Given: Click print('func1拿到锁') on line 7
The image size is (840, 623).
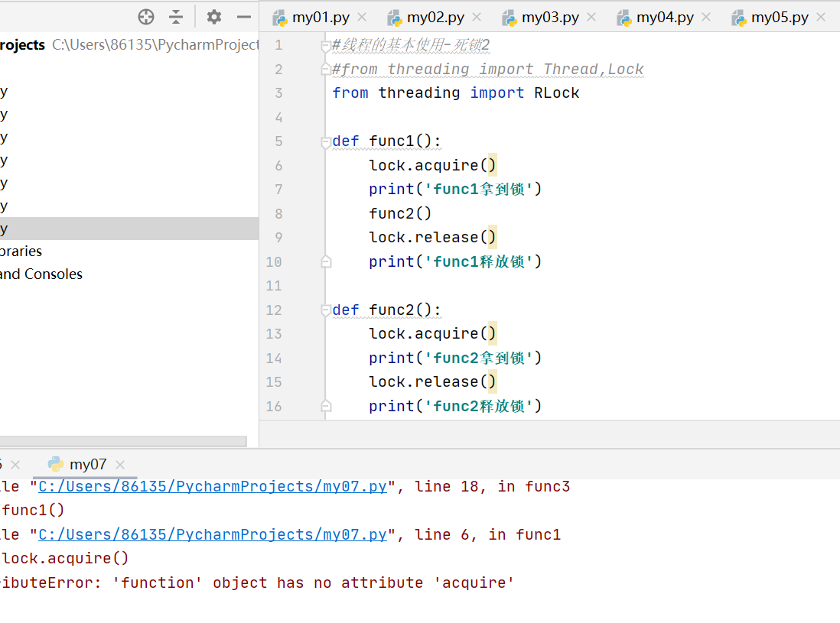Looking at the screenshot, I should (455, 189).
